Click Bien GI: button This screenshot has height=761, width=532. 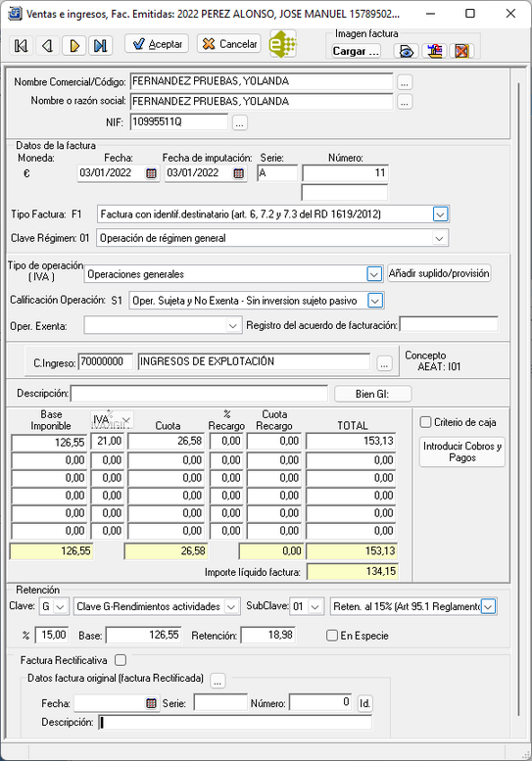[x=372, y=394]
